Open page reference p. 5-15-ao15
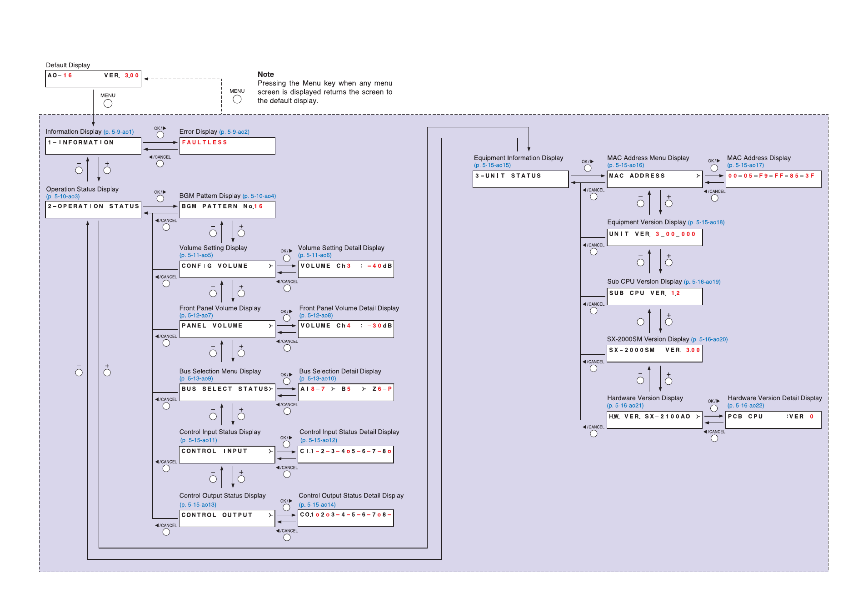868x614 pixels. 493,165
